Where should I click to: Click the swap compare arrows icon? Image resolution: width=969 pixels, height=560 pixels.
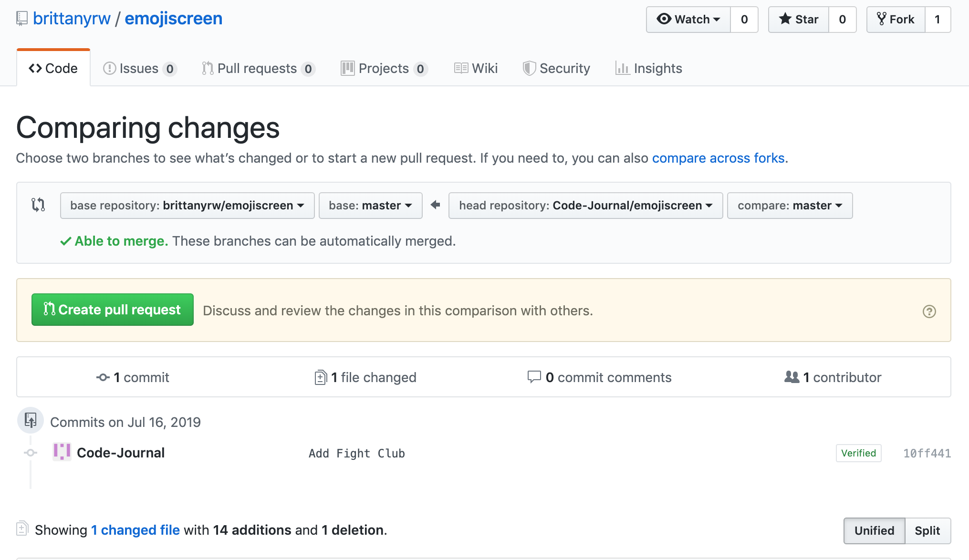click(x=38, y=205)
